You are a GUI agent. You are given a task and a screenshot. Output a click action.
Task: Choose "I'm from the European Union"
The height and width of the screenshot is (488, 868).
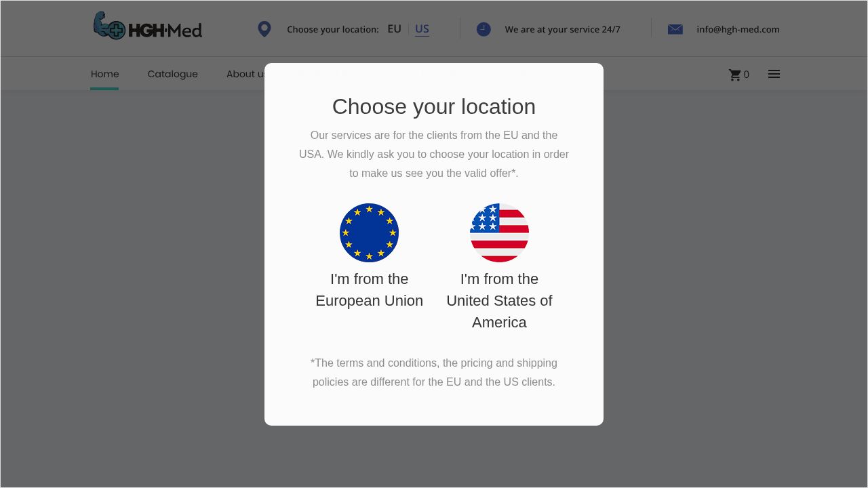coord(369,290)
